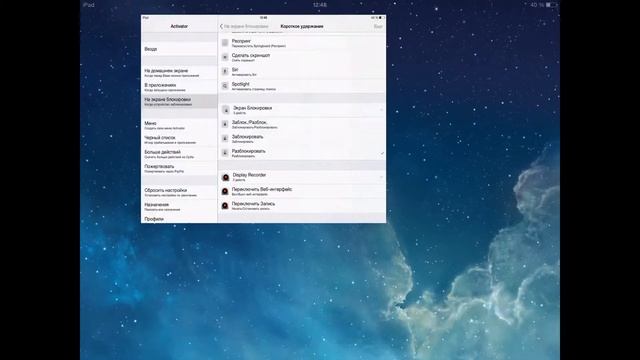Click the Siri action icon
The height and width of the screenshot is (360, 640).
pyautogui.click(x=225, y=71)
